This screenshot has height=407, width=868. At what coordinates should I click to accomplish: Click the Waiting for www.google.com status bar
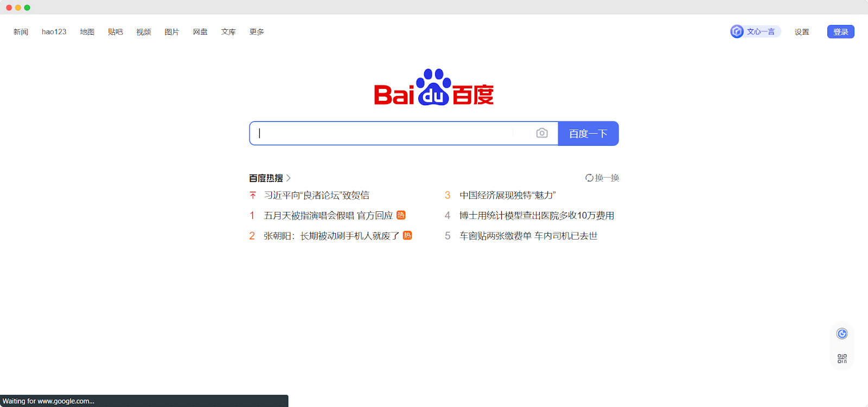click(144, 401)
